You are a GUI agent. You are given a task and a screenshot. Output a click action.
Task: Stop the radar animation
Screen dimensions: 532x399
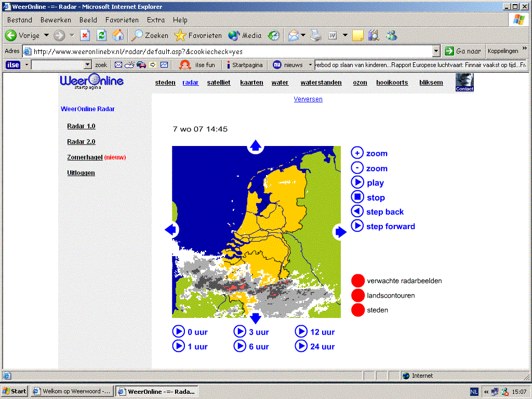coord(357,197)
